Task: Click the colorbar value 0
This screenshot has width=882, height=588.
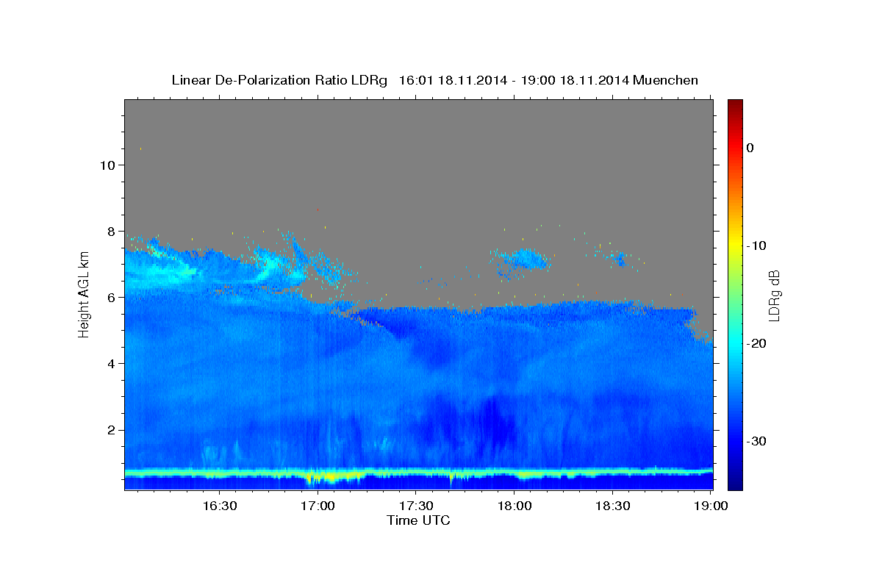Action: tap(750, 148)
